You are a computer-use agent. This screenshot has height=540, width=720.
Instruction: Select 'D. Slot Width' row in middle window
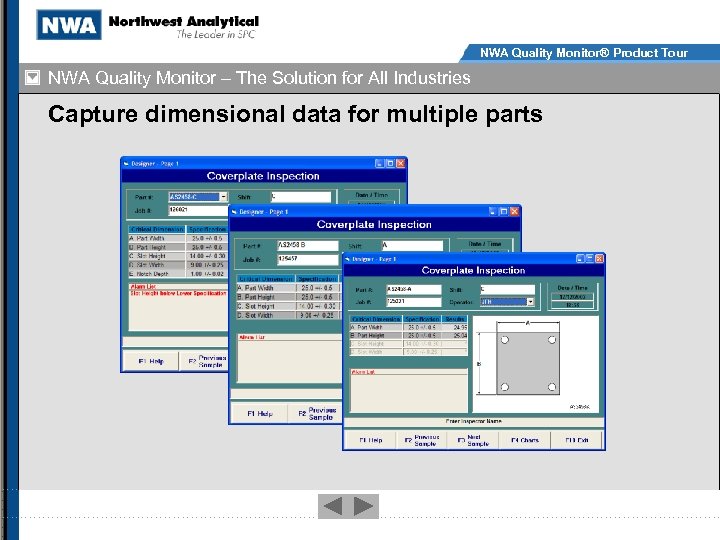tap(289, 315)
